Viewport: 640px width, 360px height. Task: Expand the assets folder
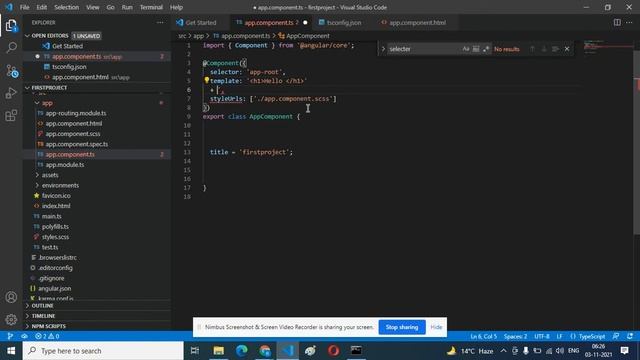coord(37,175)
